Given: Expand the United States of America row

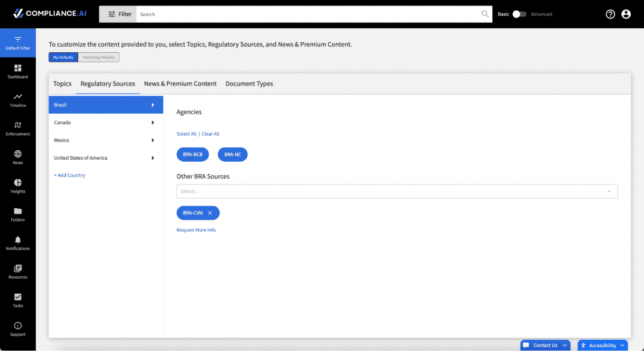Looking at the screenshot, I should click(106, 158).
